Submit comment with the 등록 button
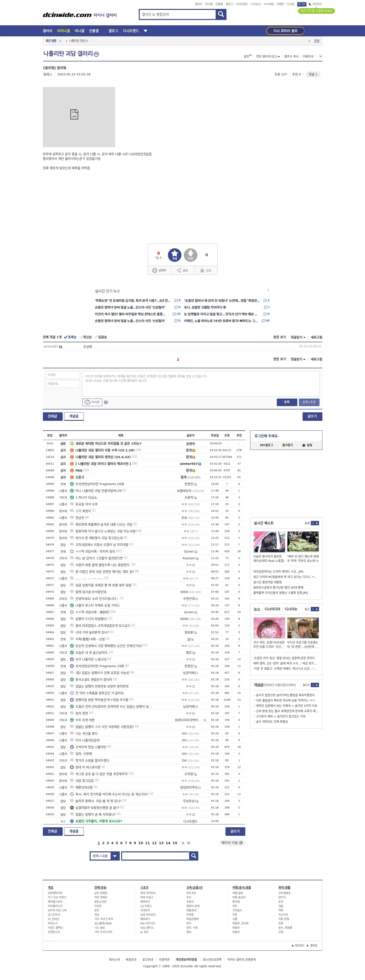Screen dimensions: 365x980 (x=287, y=402)
